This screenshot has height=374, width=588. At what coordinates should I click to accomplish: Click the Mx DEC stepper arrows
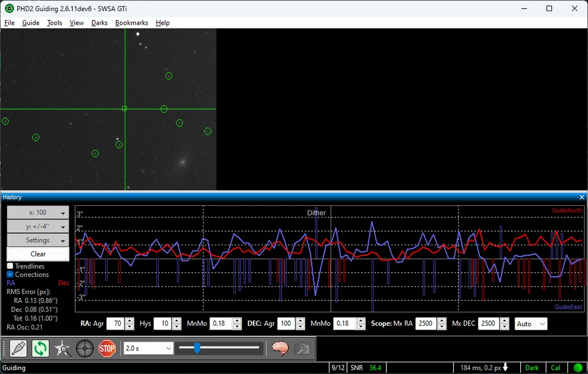505,323
